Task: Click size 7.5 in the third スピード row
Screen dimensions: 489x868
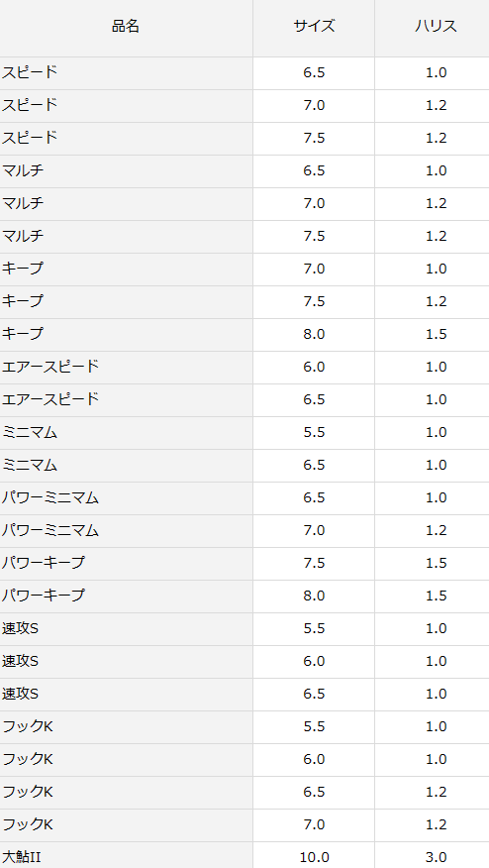Action: 314,139
